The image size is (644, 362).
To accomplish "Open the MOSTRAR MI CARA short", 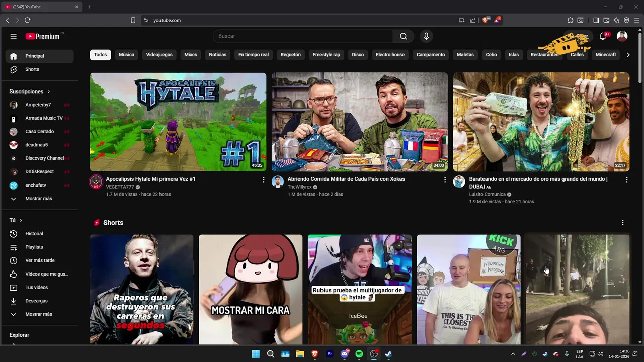I will (251, 290).
